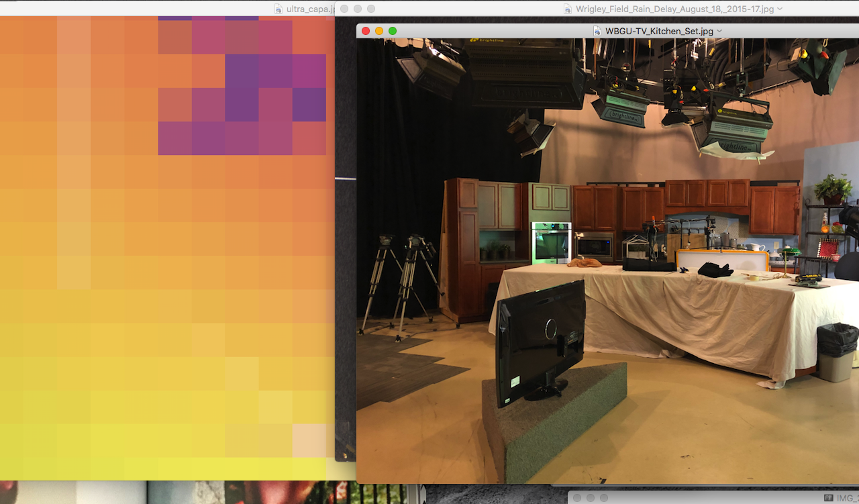The width and height of the screenshot is (859, 504).
Task: Zoom the WBGU-TV_Kitchen_Set.jpg window with green button
Action: point(393,31)
